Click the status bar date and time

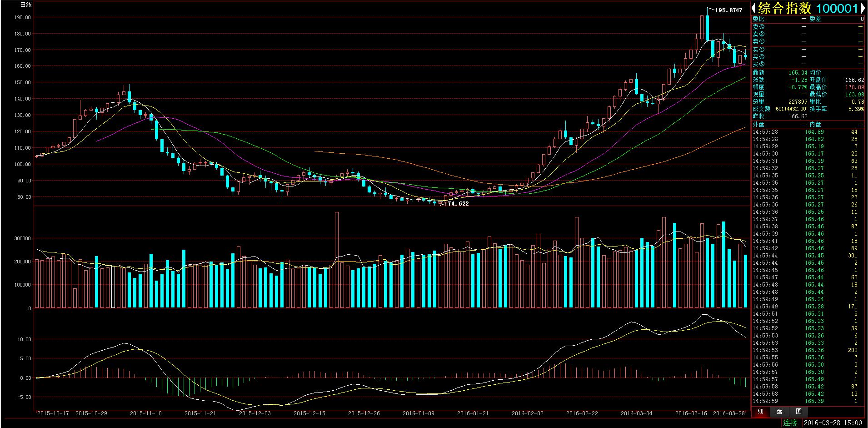click(833, 423)
